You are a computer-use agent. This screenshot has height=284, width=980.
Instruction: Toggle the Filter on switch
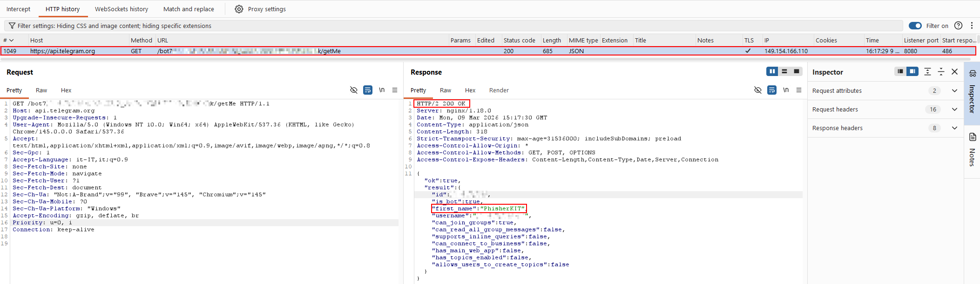(915, 26)
